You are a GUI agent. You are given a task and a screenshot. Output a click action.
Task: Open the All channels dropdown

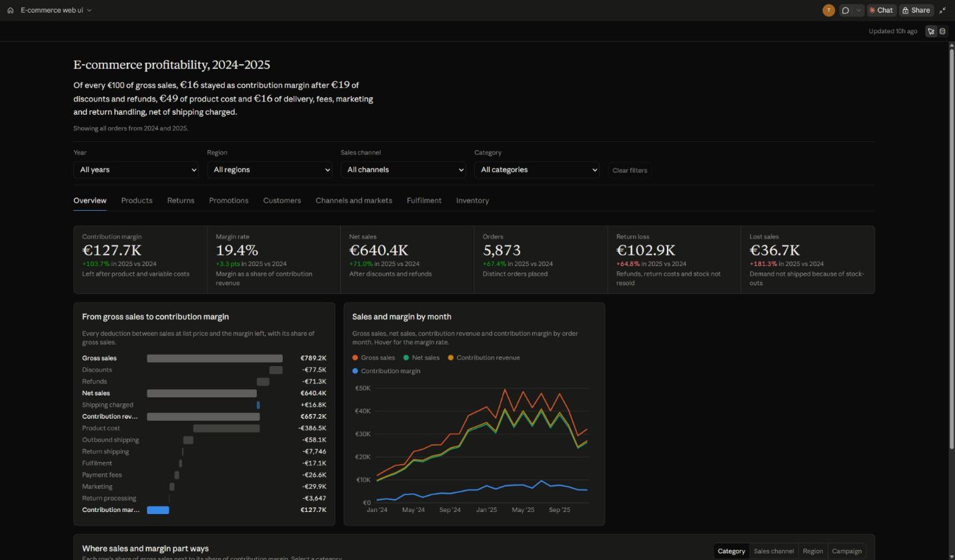(403, 170)
